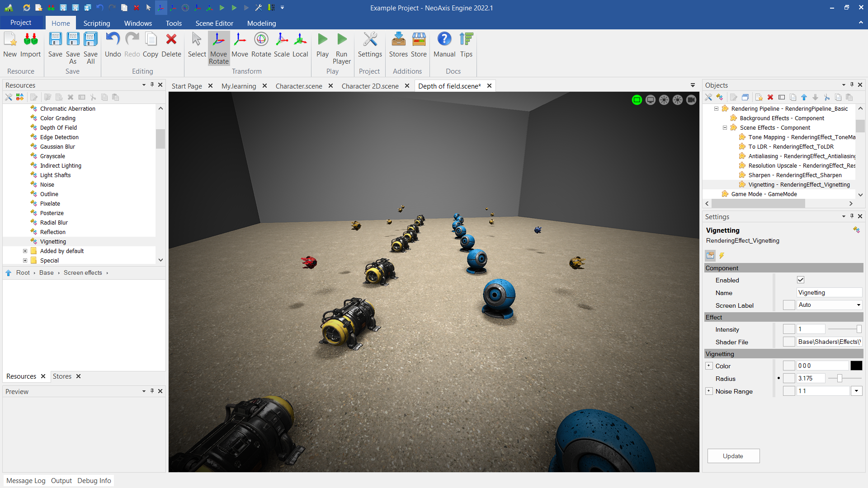Image resolution: width=868 pixels, height=488 pixels.
Task: Click the Shader File reference box
Action: pos(789,342)
